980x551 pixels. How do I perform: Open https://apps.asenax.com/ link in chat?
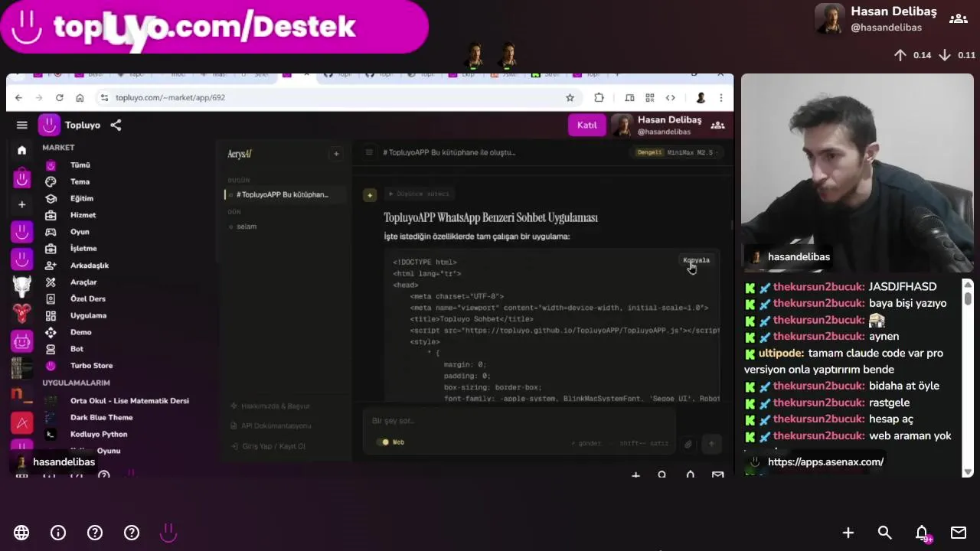(825, 462)
